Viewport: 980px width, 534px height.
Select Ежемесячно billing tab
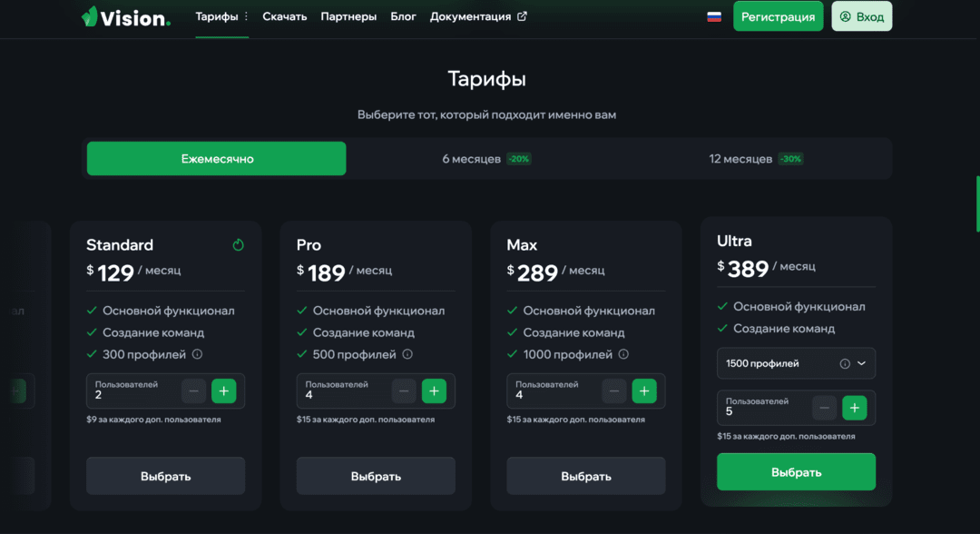point(216,158)
